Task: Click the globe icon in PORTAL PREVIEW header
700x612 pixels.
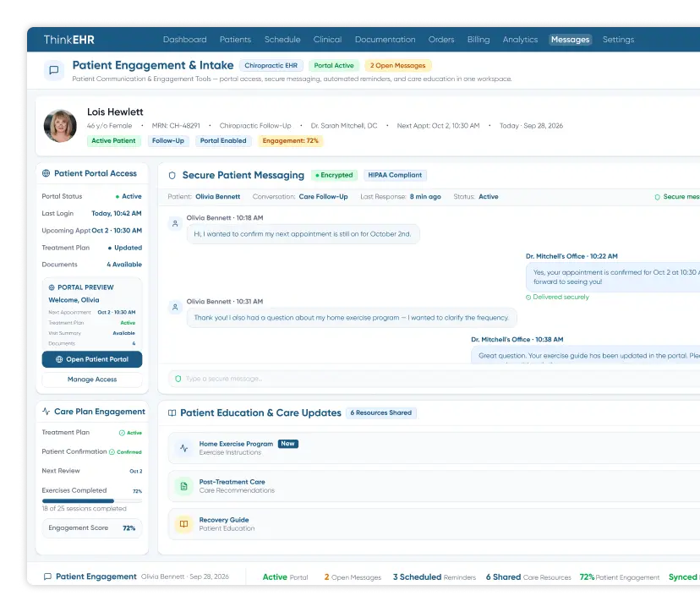Action: point(52,287)
